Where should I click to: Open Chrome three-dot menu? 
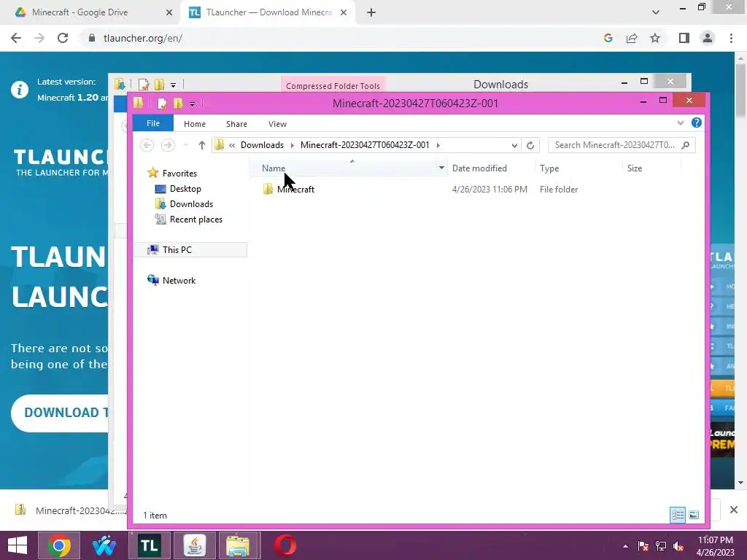click(x=731, y=38)
